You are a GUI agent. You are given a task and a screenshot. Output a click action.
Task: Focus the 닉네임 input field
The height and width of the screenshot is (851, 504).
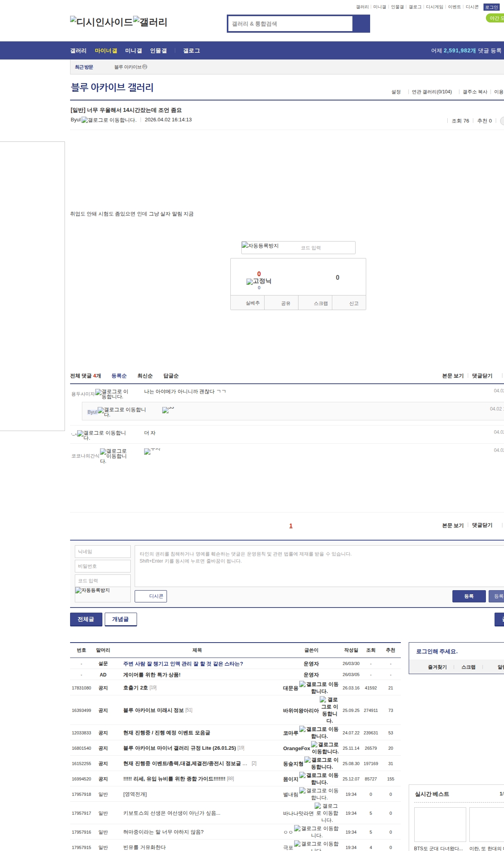[x=103, y=552]
